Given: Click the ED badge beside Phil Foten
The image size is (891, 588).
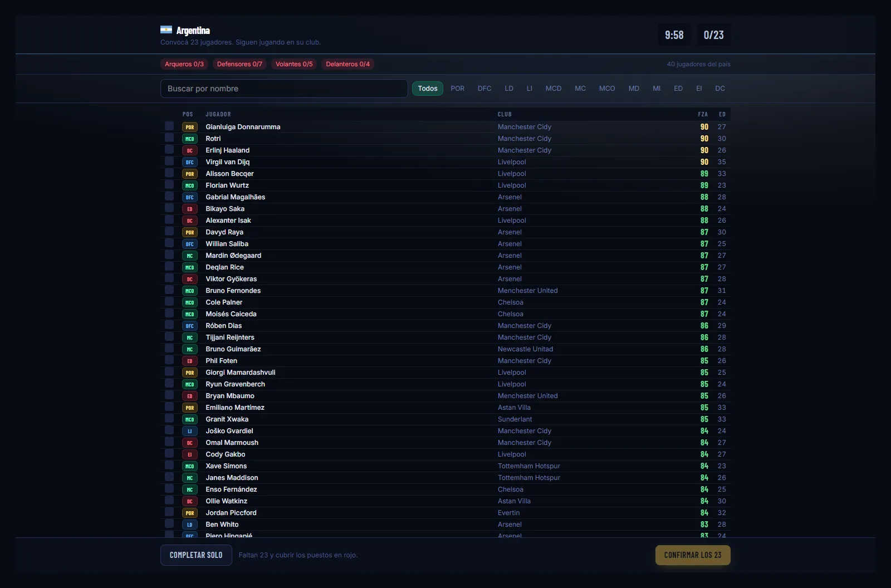Looking at the screenshot, I should point(190,361).
